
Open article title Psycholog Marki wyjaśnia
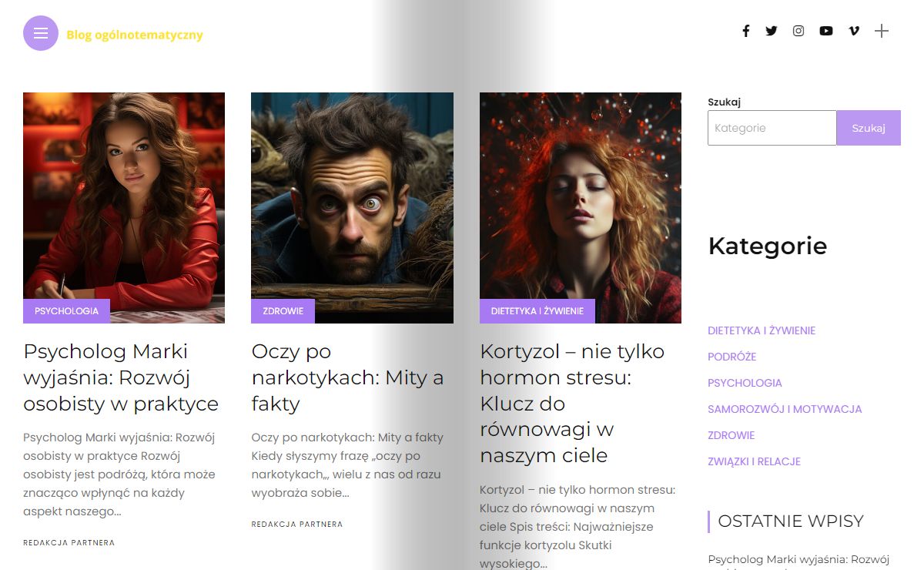(121, 377)
